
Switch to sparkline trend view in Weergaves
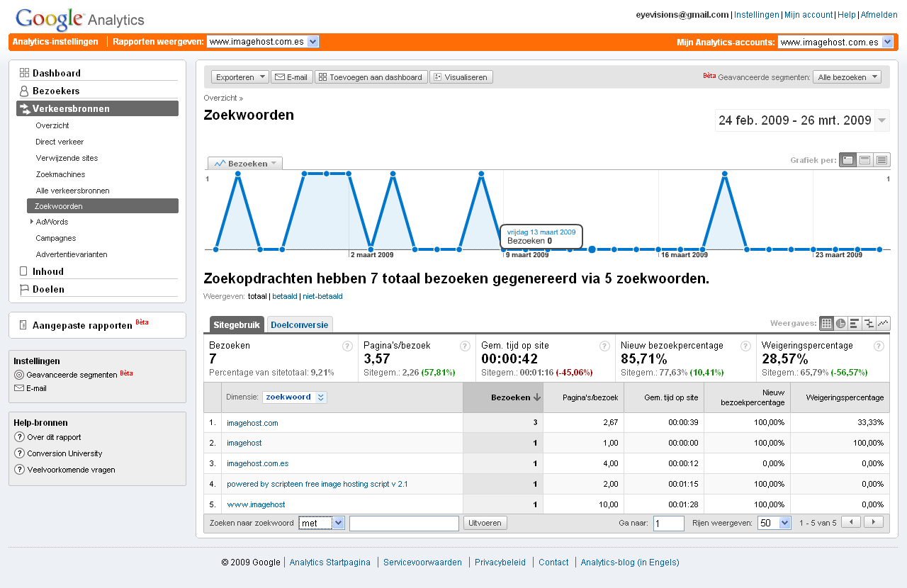pyautogui.click(x=883, y=324)
